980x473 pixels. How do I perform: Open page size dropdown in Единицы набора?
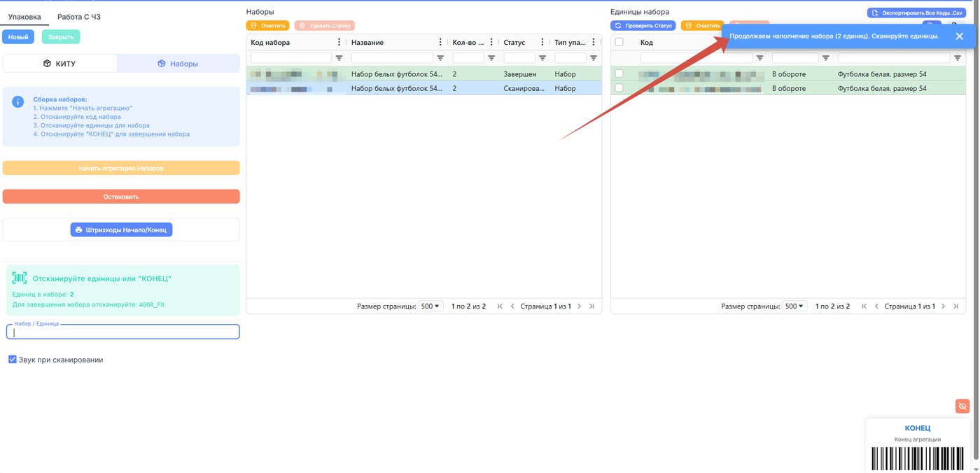[x=794, y=306]
